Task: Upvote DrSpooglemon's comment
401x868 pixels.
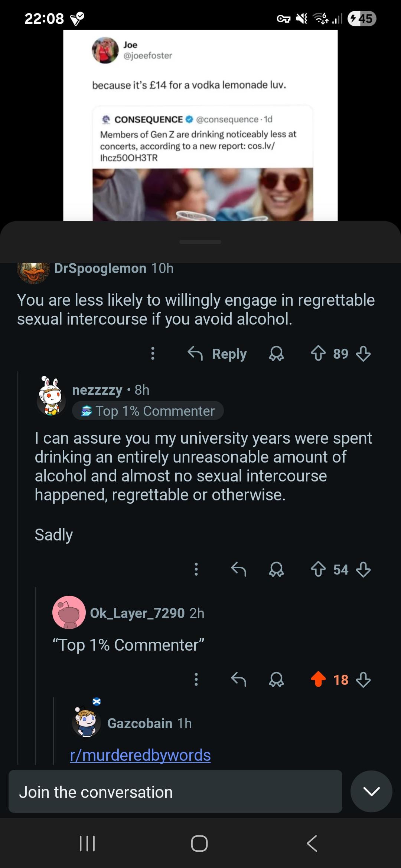Action: point(318,354)
